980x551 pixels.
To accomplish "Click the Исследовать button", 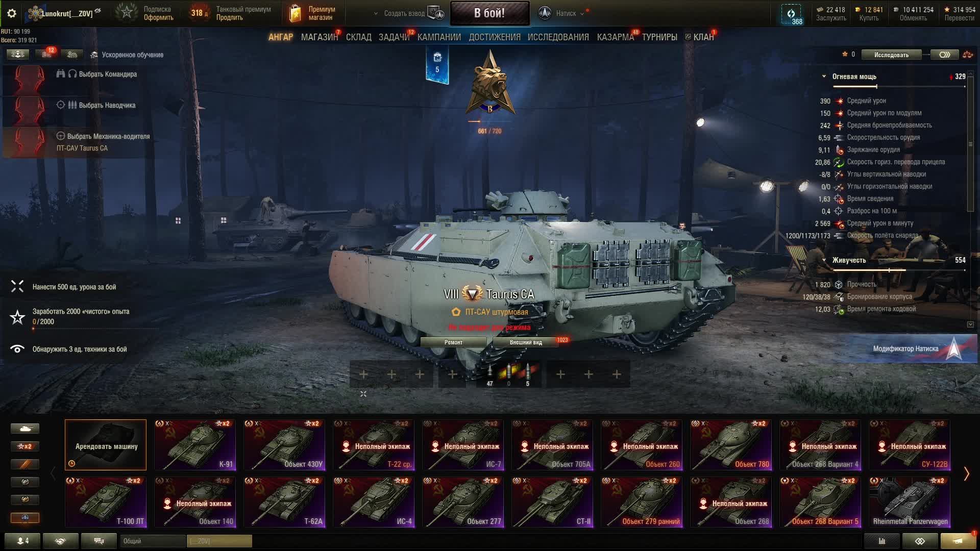I will coord(891,55).
